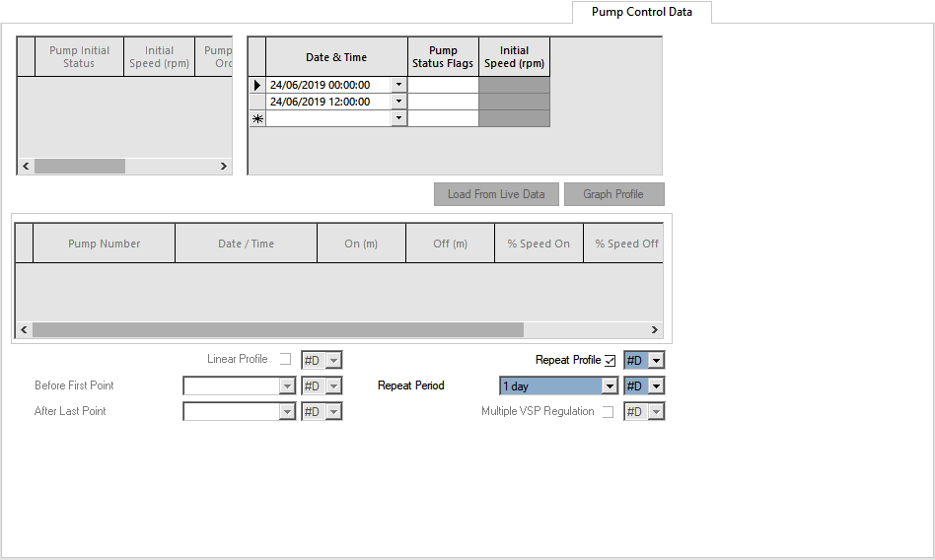Open the #D flag dropdown for After Last Point
Image resolution: width=935 pixels, height=560 pixels.
click(x=333, y=411)
